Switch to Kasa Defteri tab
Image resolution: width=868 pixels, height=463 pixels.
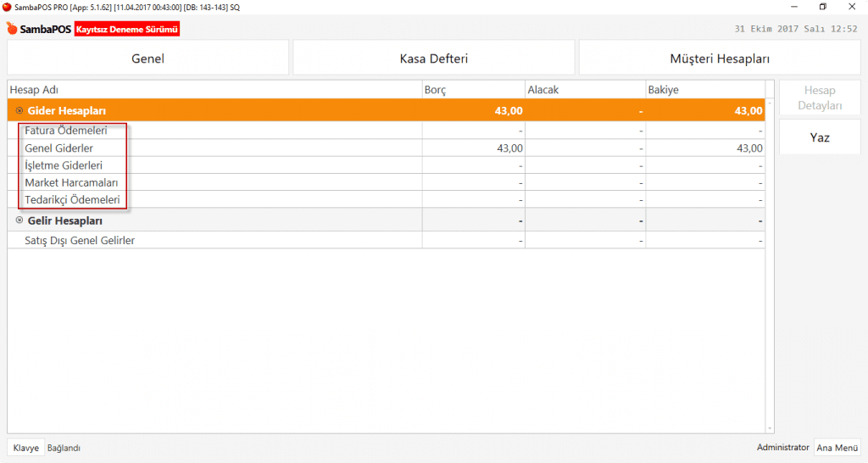point(433,59)
